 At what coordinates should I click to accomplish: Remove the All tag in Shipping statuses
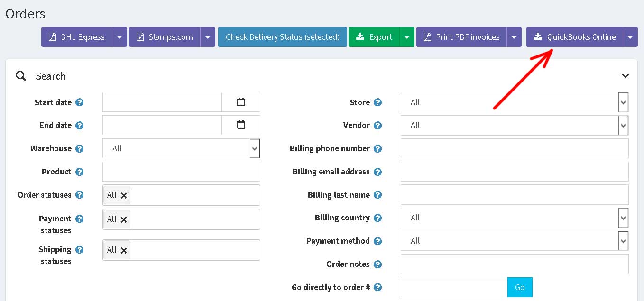point(124,250)
